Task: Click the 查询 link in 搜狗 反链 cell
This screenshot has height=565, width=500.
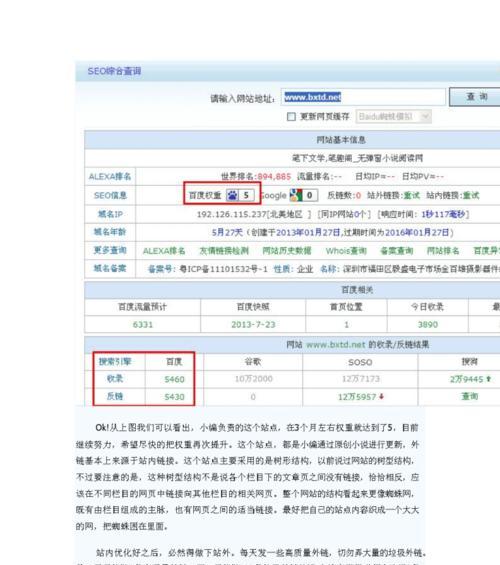Action: pos(469,396)
